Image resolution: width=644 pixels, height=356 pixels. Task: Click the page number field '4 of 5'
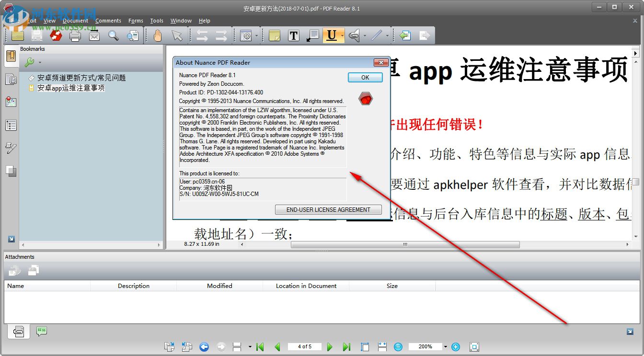point(304,346)
